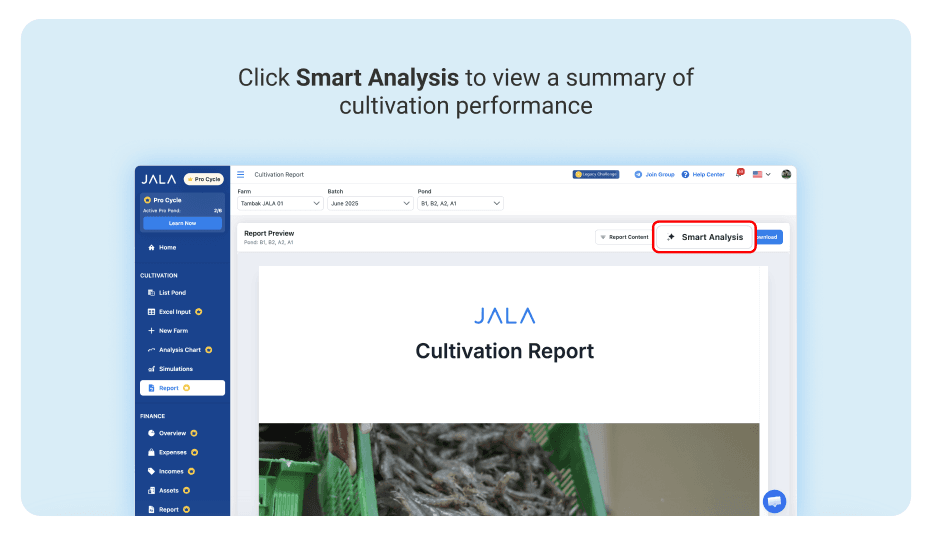Open the Finance Overview pie icon
This screenshot has width=932, height=537.
(152, 433)
